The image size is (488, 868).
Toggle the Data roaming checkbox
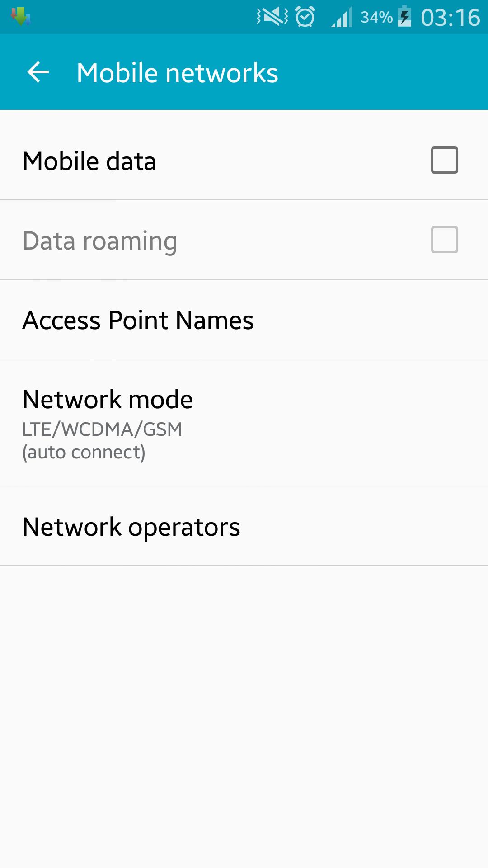[445, 240]
